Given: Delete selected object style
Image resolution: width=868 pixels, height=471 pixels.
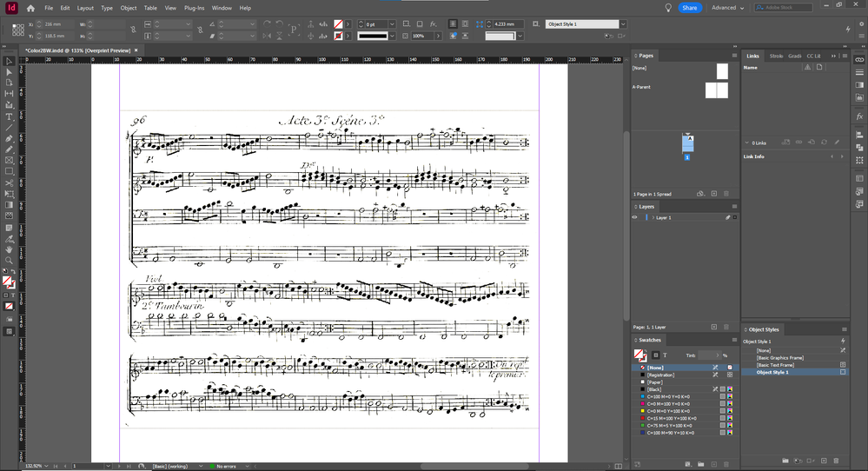Looking at the screenshot, I should click(x=836, y=461).
